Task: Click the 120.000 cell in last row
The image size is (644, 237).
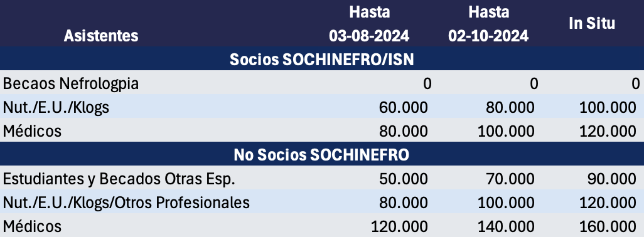Action: pyautogui.click(x=399, y=226)
